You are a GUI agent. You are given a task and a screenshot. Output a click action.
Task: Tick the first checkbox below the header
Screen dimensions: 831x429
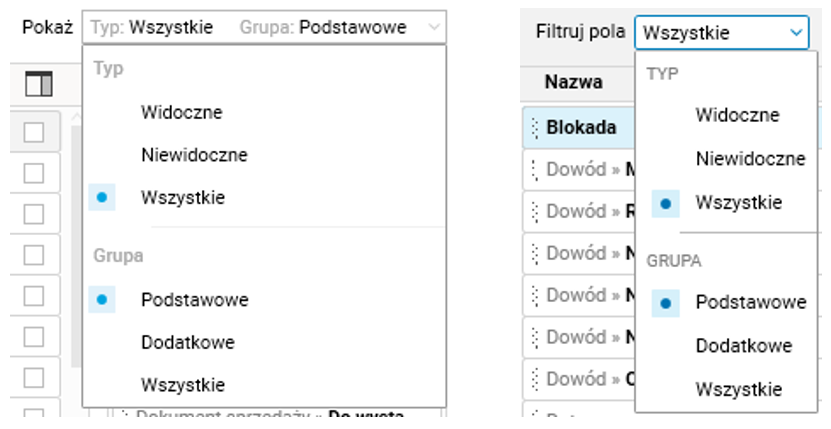point(34,131)
